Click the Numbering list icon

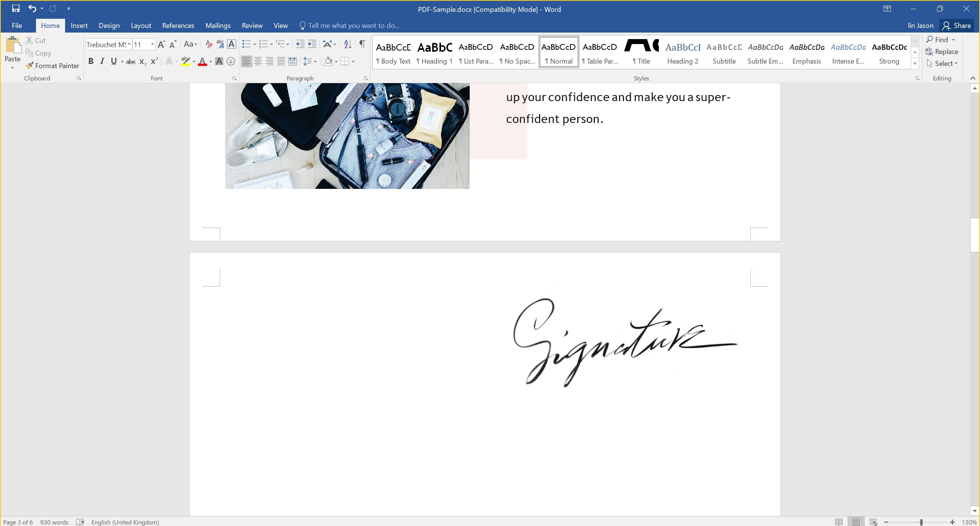coord(264,43)
